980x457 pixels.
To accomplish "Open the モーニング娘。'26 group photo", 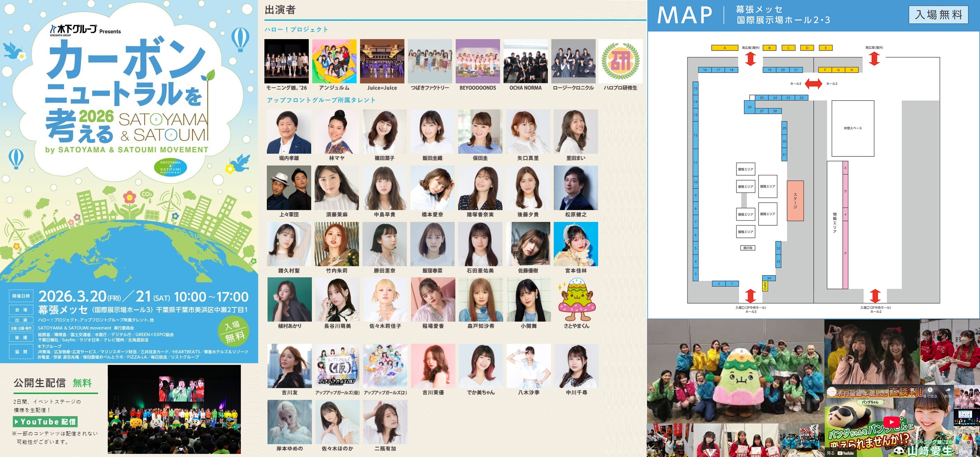I will click(287, 61).
